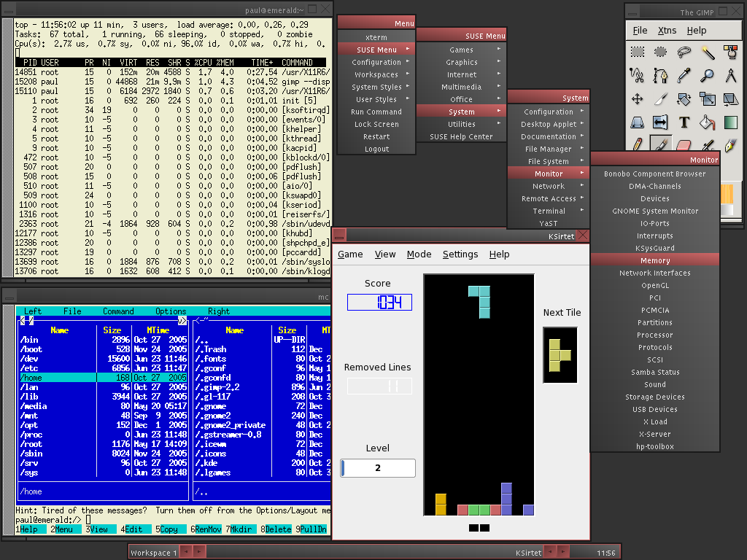Click the Next Tile preview box
Screen dimensions: 747x560
pyautogui.click(x=560, y=355)
